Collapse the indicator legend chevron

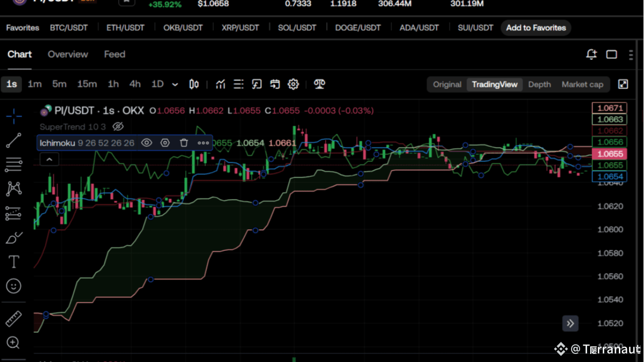(49, 160)
